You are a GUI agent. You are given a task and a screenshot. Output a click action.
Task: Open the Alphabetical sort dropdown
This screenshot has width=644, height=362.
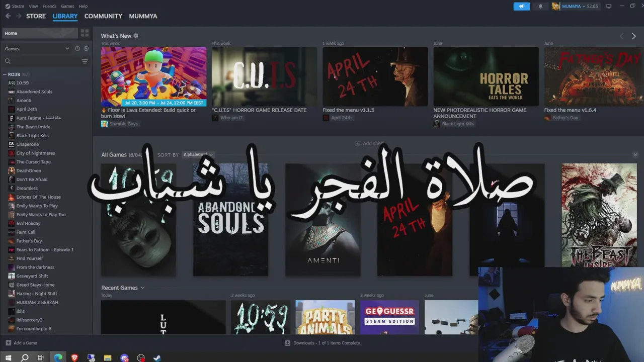pyautogui.click(x=198, y=155)
